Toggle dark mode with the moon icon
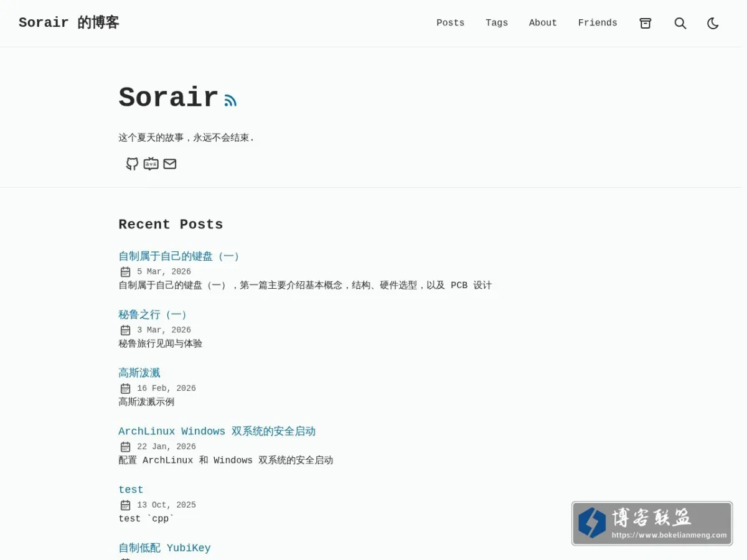The height and width of the screenshot is (560, 747). (x=713, y=23)
